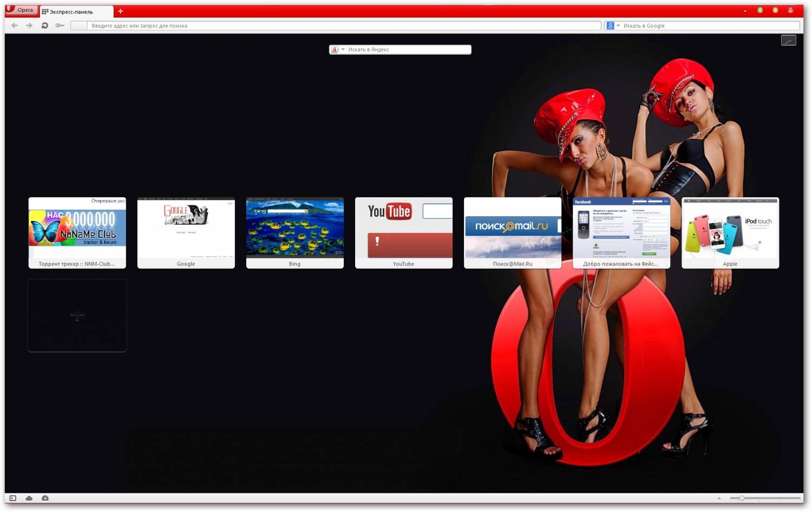The image size is (812, 512).
Task: Toggle the side panel icon in status bar
Action: [x=13, y=498]
